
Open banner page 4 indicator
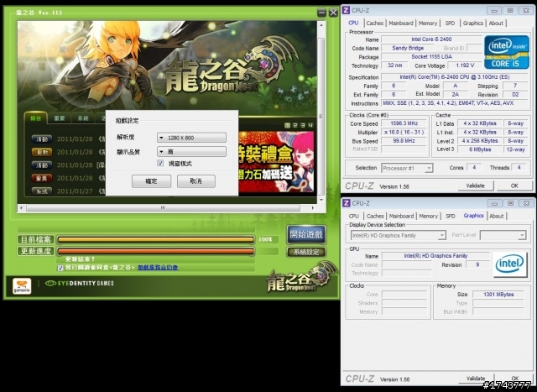[310, 125]
